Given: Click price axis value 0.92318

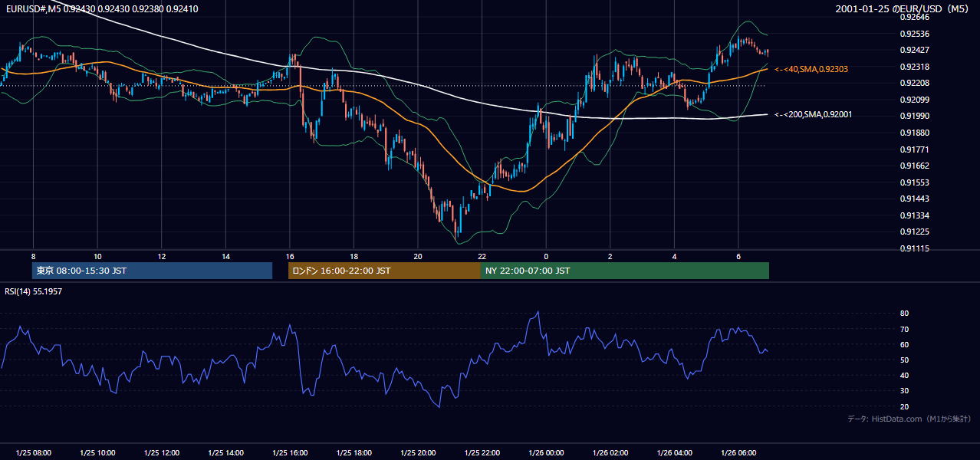Looking at the screenshot, I should (x=915, y=67).
